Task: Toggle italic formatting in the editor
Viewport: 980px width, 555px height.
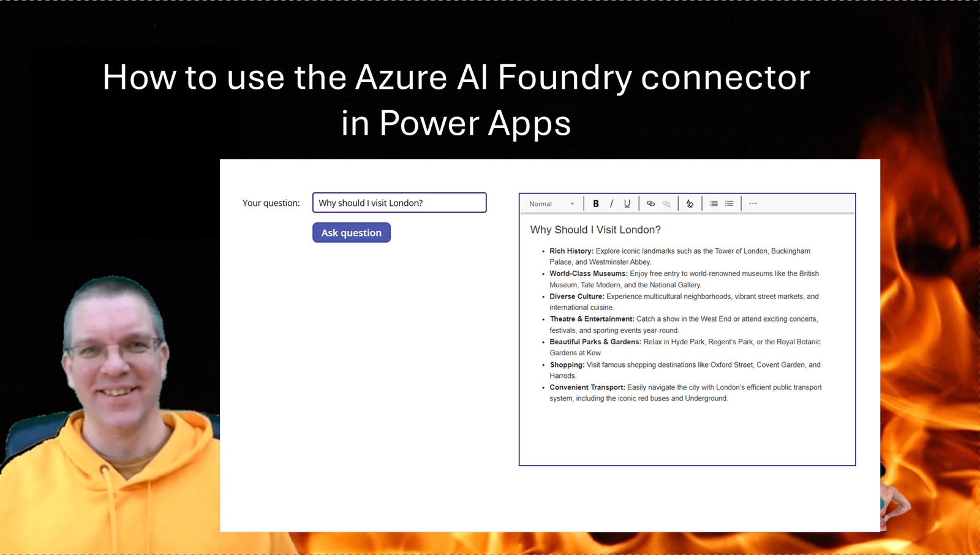Action: pos(611,203)
